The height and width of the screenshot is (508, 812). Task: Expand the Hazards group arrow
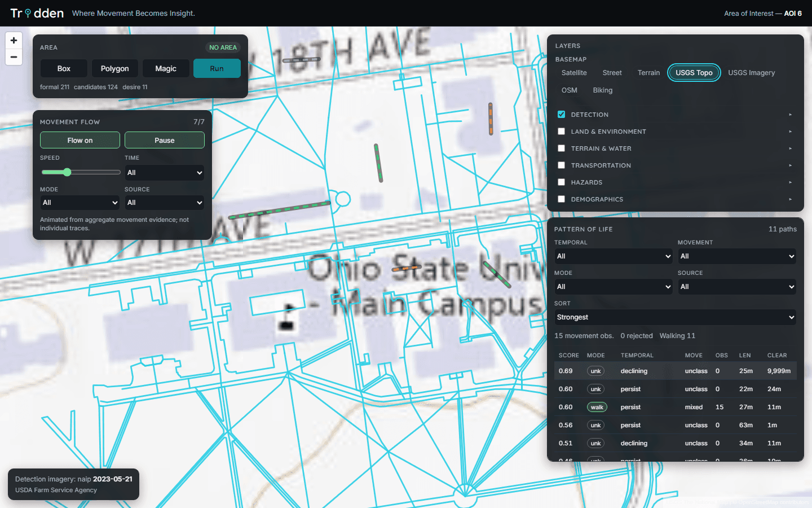click(x=791, y=182)
